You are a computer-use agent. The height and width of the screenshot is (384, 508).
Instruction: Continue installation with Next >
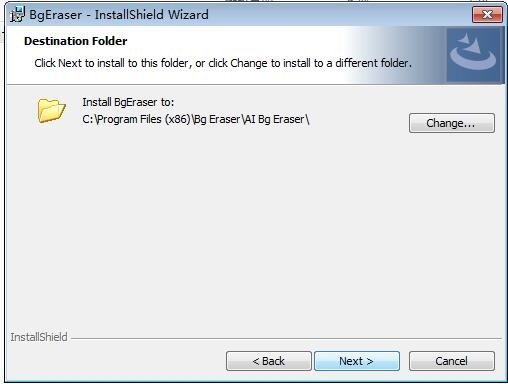pos(357,361)
